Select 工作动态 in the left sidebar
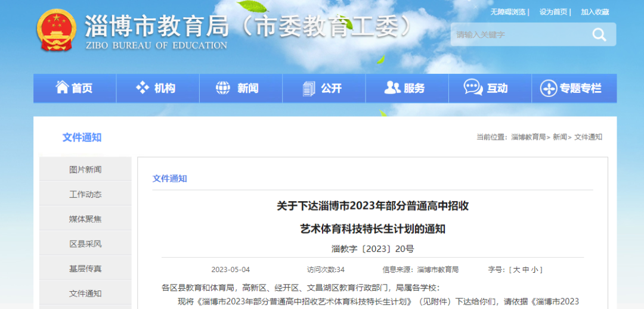The height and width of the screenshot is (309, 644). tap(85, 194)
